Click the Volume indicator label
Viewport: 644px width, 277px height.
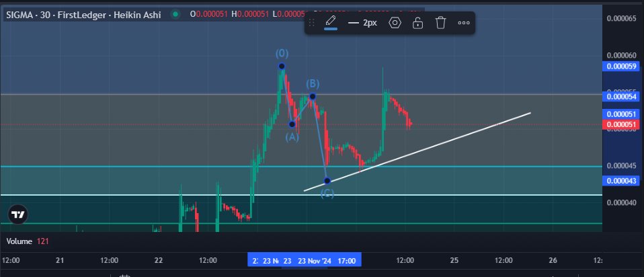pyautogui.click(x=19, y=241)
